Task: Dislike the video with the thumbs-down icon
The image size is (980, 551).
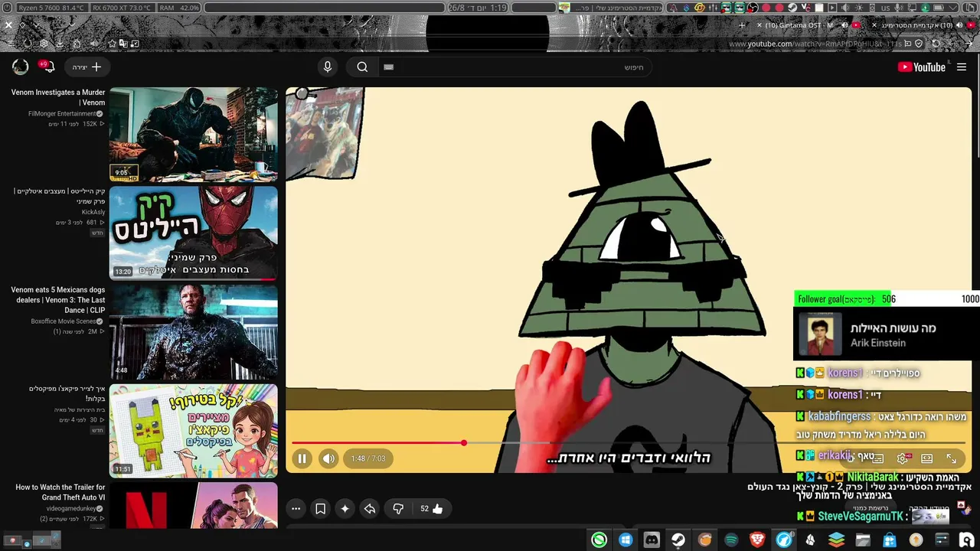Action: coord(398,508)
